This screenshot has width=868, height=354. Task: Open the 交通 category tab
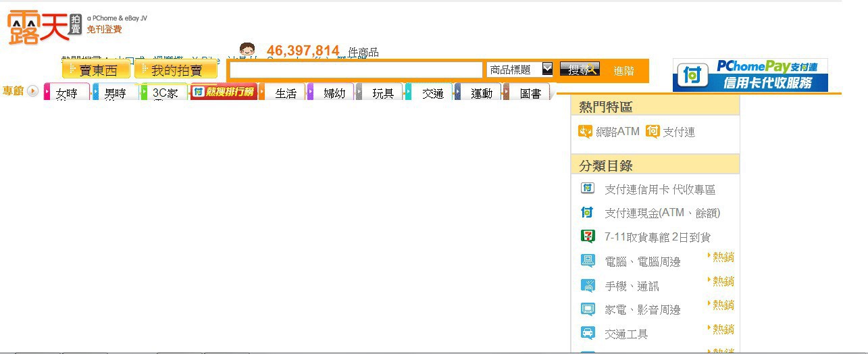[x=429, y=93]
